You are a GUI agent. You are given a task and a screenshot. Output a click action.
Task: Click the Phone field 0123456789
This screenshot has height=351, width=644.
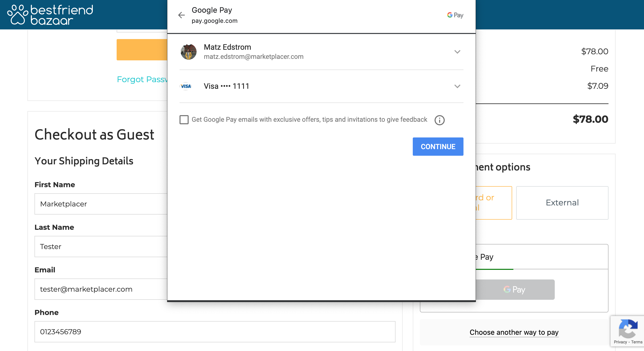point(215,332)
